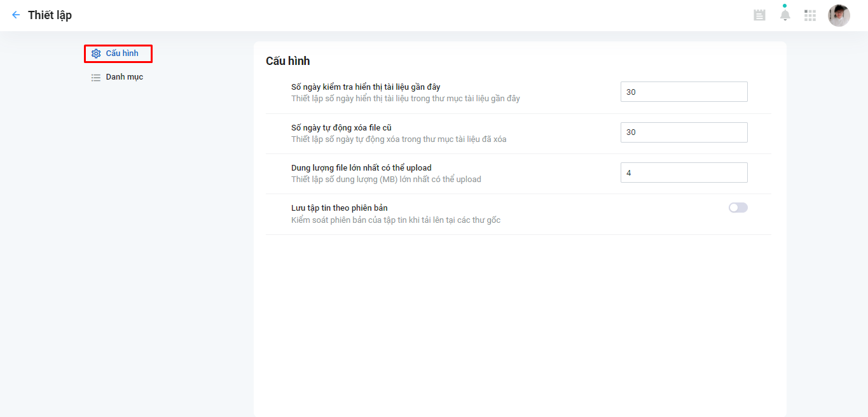Image resolution: width=868 pixels, height=417 pixels.
Task: Click description Kiểm soát phiên bản của tập tin
Action: coord(396,220)
